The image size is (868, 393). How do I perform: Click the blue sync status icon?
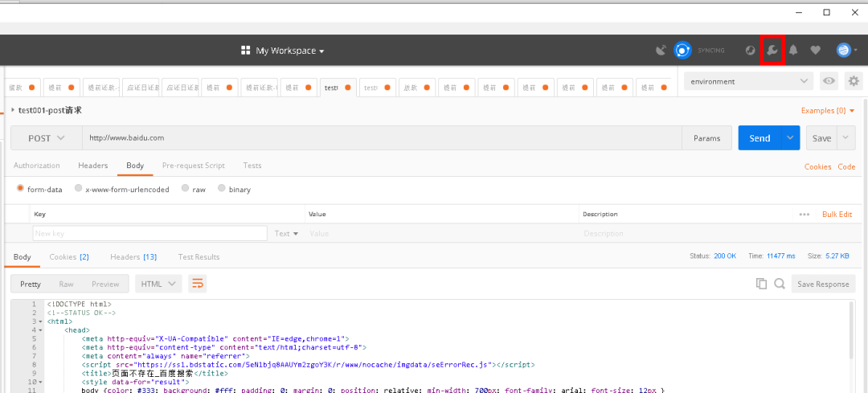[682, 51]
